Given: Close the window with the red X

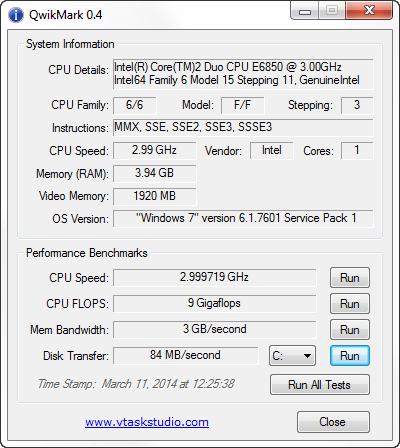Looking at the screenshot, I should 369,11.
